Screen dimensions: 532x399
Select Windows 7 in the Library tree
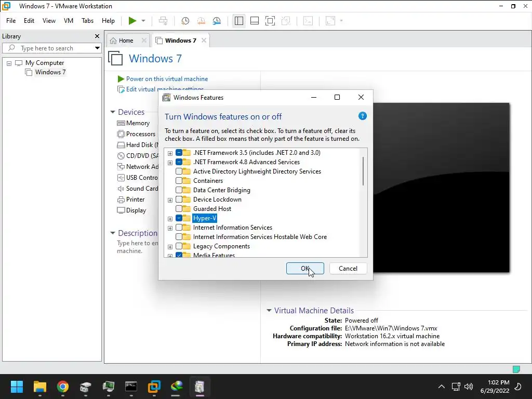50,72
